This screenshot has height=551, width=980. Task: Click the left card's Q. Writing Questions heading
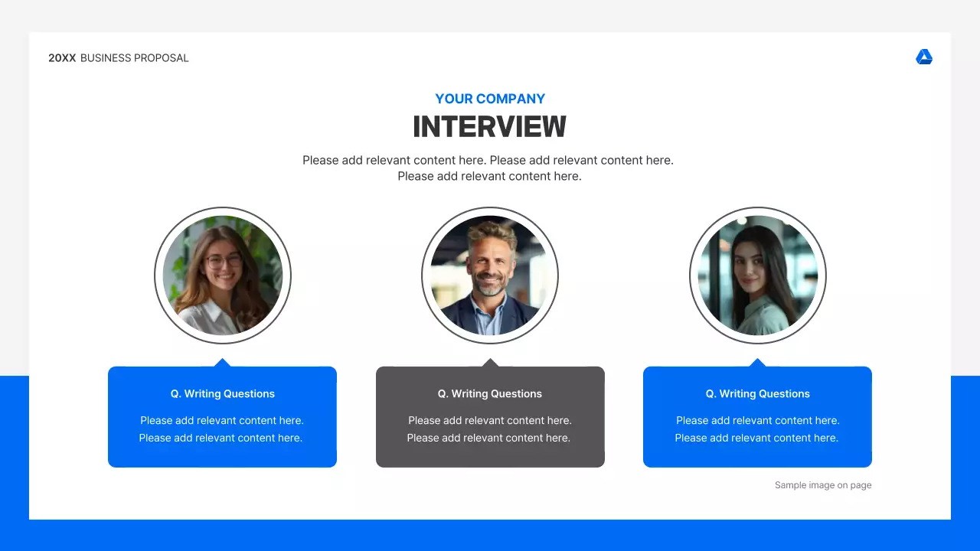(222, 393)
